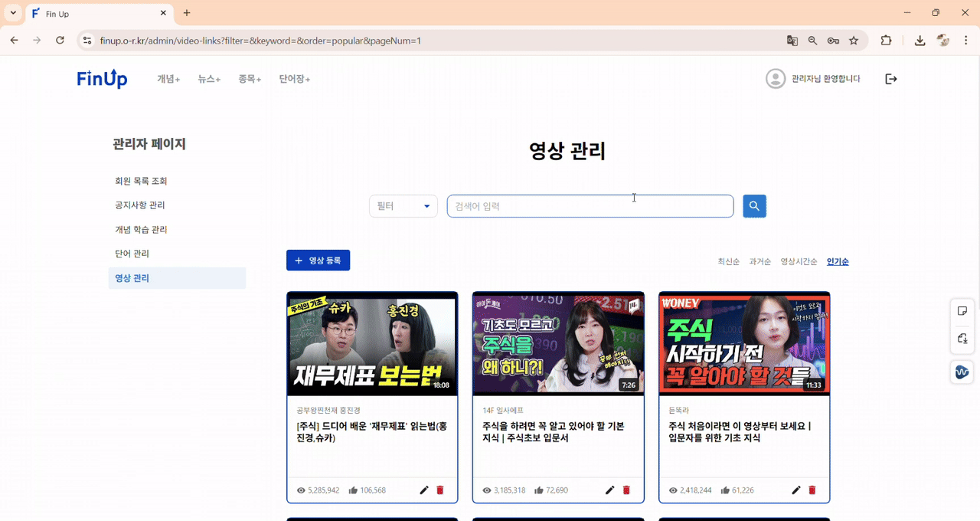Open the 필터 dropdown
This screenshot has height=521, width=980.
[x=403, y=205]
